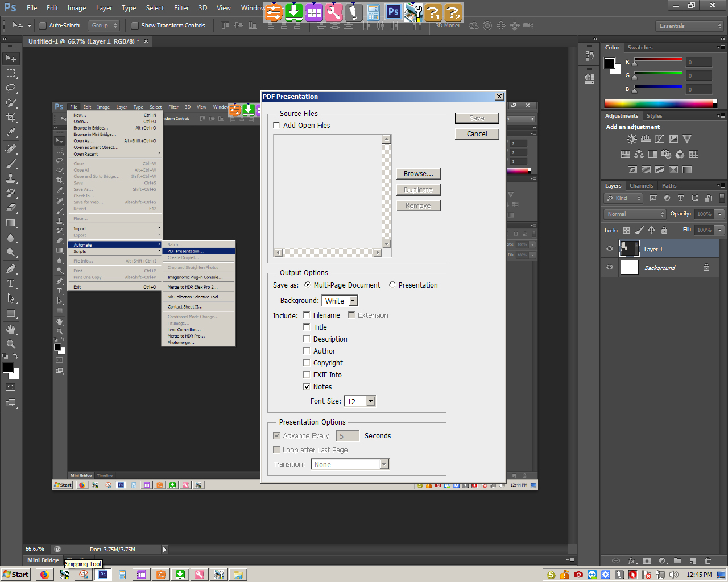
Task: Select the Lasso tool
Action: pos(11,88)
